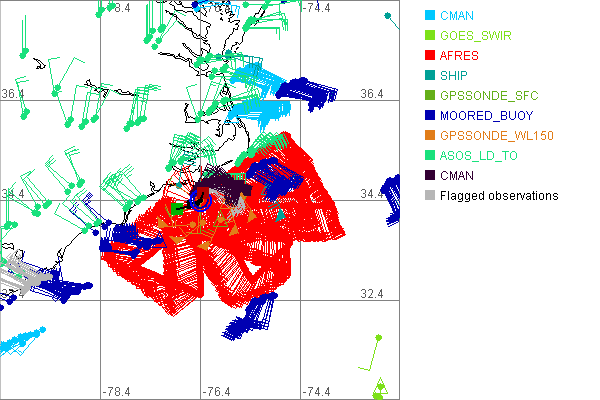600x400 pixels.
Task: Select the ASOS_LD_TO legend text
Action: [479, 156]
